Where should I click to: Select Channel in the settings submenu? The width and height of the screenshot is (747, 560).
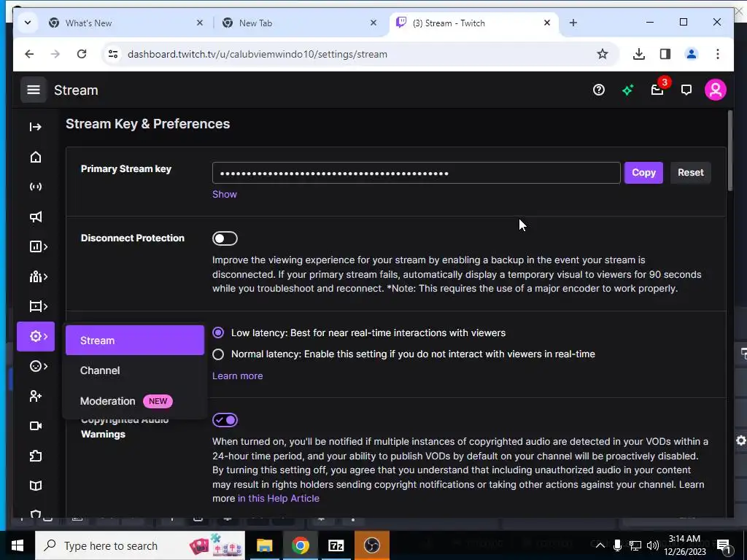(x=135, y=370)
